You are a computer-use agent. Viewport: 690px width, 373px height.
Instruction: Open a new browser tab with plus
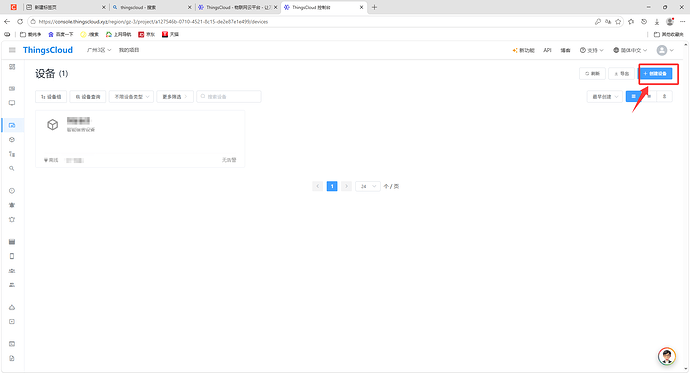tap(374, 7)
